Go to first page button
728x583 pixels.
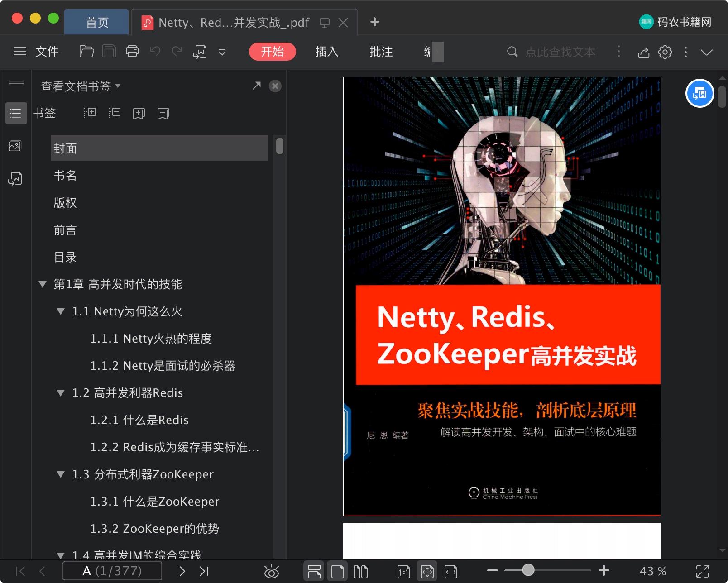coord(20,571)
